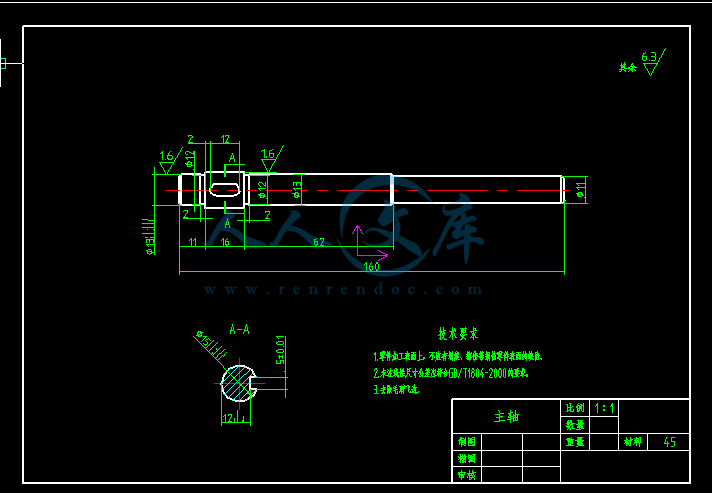Click the material value 45 cell
712x493 pixels.
(669, 441)
